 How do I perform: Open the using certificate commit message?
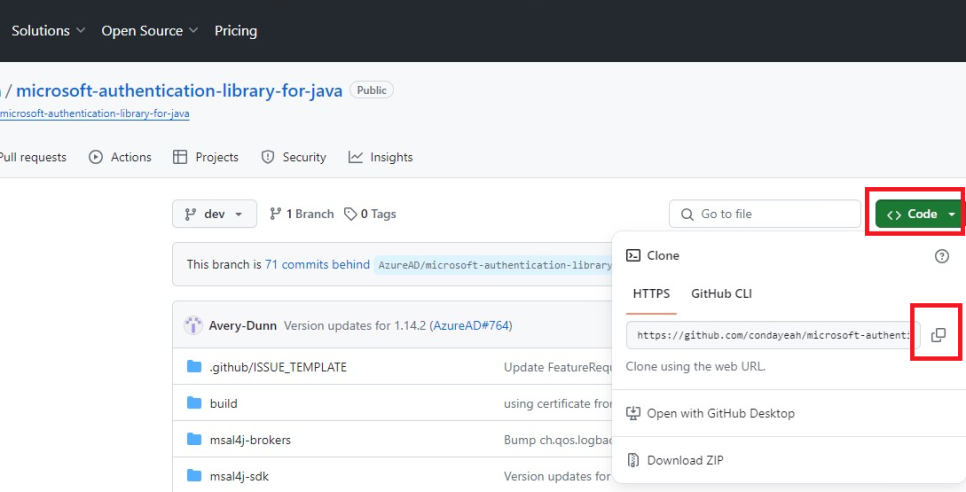[x=558, y=403]
